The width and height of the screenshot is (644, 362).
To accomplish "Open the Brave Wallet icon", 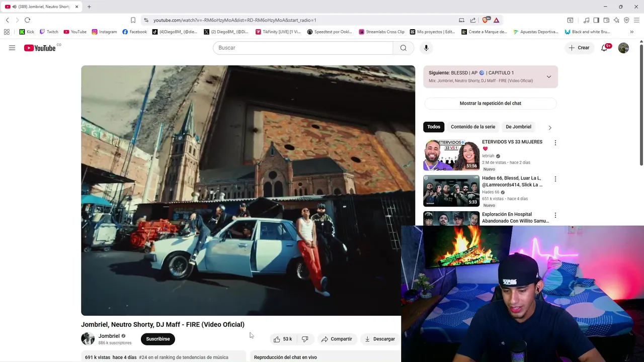I will pyautogui.click(x=606, y=20).
